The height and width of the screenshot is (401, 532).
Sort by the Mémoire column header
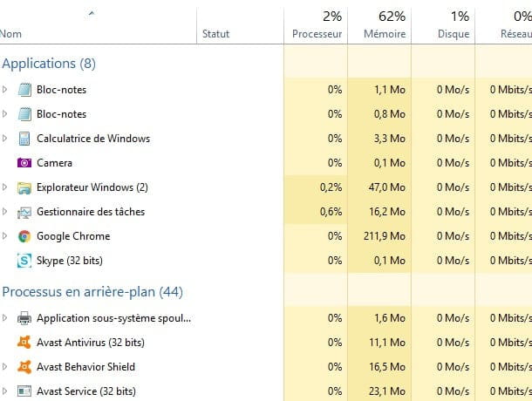379,25
